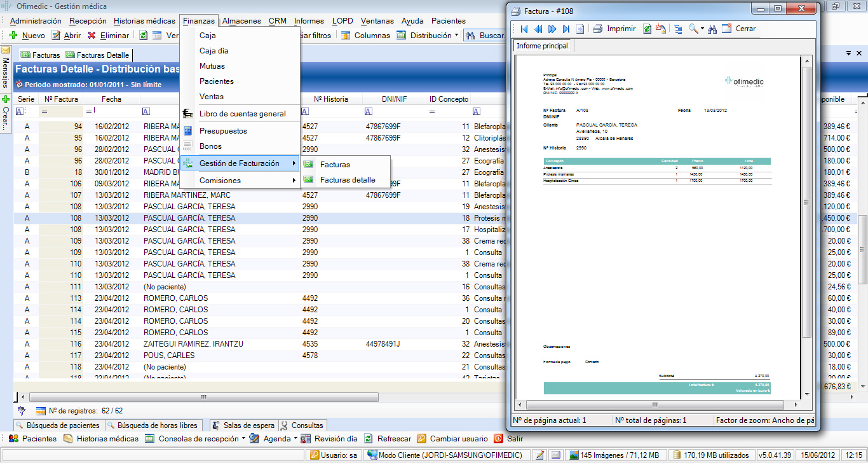
Task: Click the Salir exit button
Action: [509, 439]
